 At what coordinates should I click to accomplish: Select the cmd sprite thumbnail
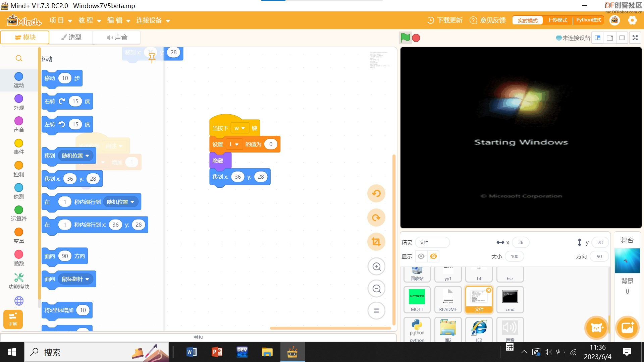[510, 300]
